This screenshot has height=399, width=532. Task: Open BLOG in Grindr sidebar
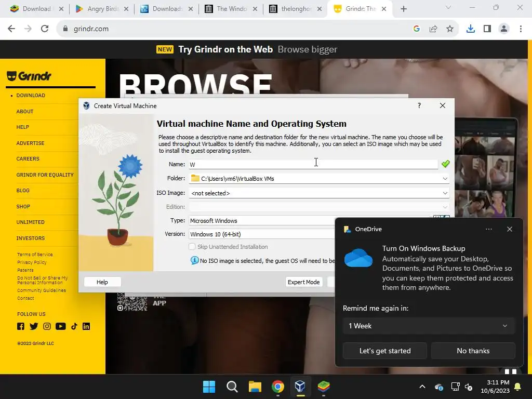click(23, 191)
